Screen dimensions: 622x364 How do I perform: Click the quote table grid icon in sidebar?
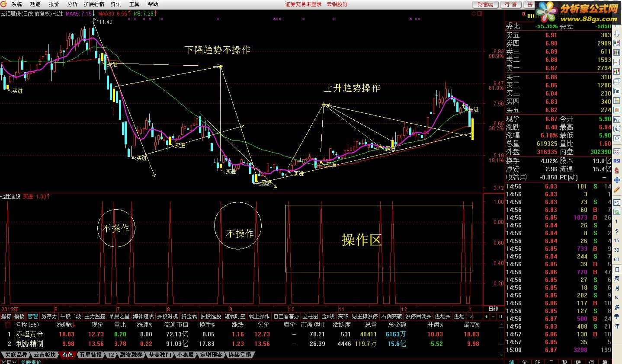click(x=616, y=52)
